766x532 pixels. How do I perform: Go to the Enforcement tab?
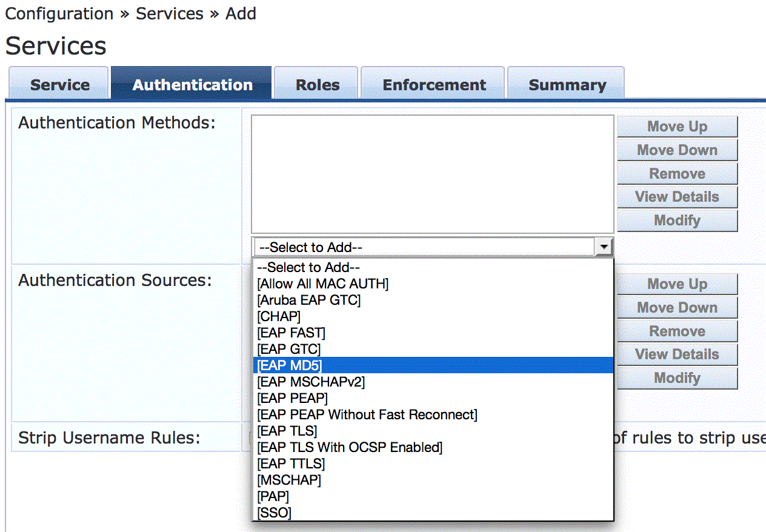point(434,85)
